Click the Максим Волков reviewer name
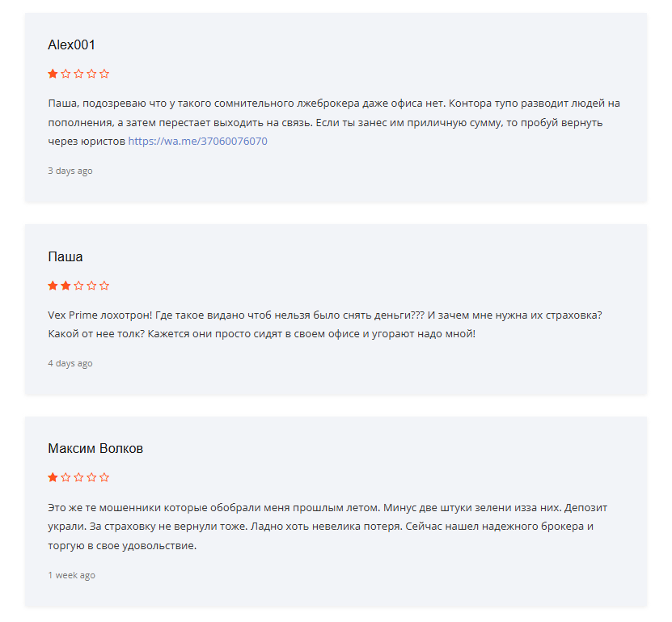The width and height of the screenshot is (672, 622). (95, 449)
